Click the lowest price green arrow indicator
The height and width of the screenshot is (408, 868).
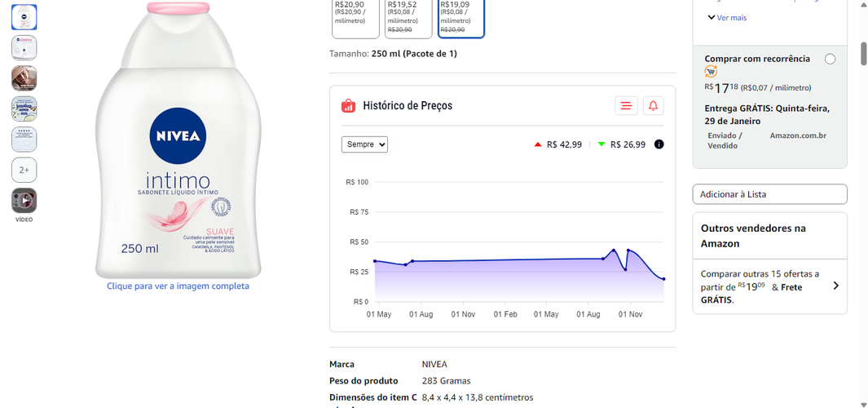[601, 144]
